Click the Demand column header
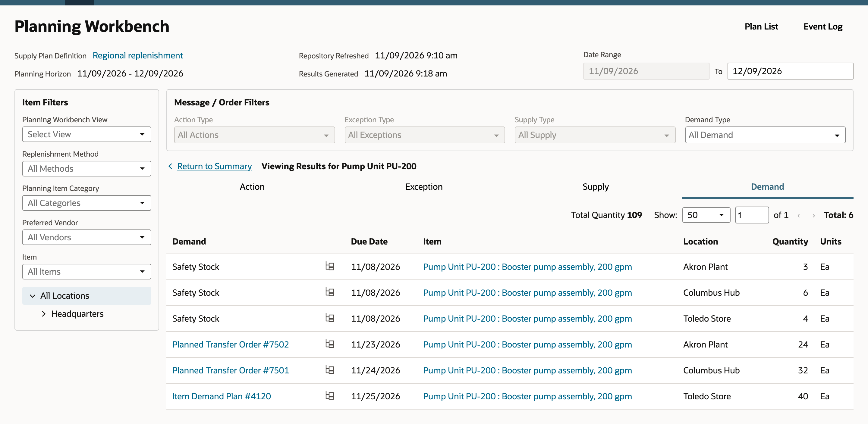Screen dimensions: 868x424 pyautogui.click(x=189, y=242)
